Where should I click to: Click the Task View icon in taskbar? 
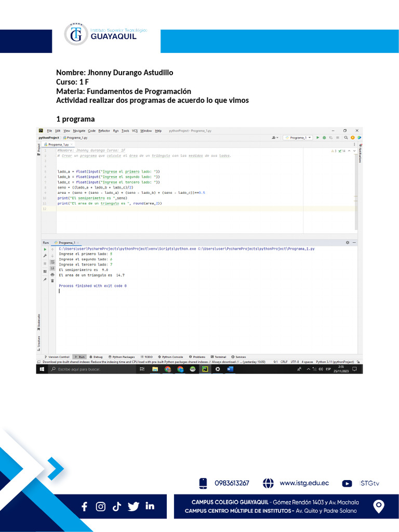click(x=142, y=369)
